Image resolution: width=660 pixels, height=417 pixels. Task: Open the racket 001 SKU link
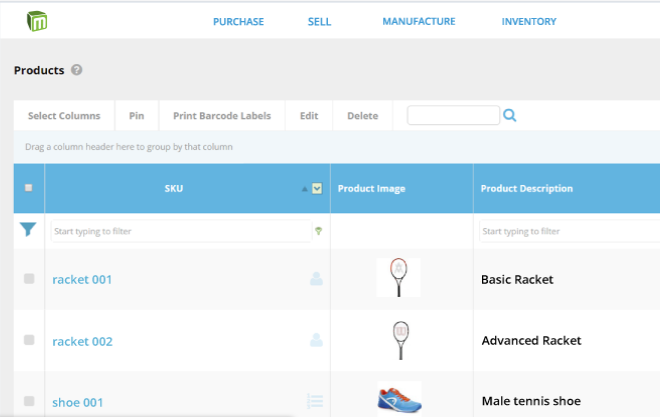click(82, 279)
